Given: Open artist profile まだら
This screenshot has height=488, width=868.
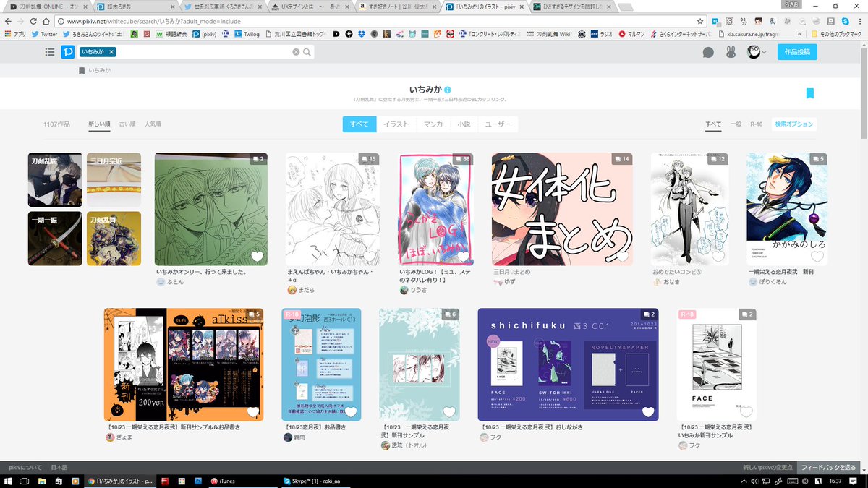Looking at the screenshot, I should (305, 290).
